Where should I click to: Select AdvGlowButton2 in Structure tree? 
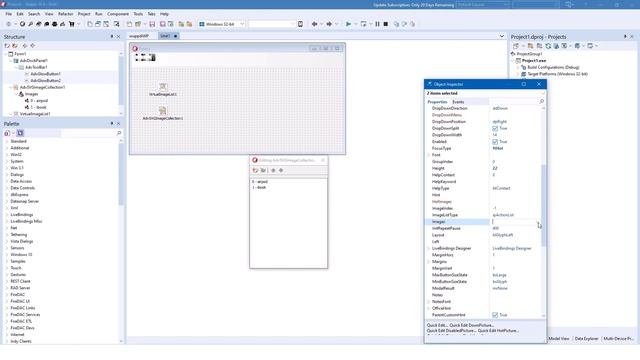point(45,80)
